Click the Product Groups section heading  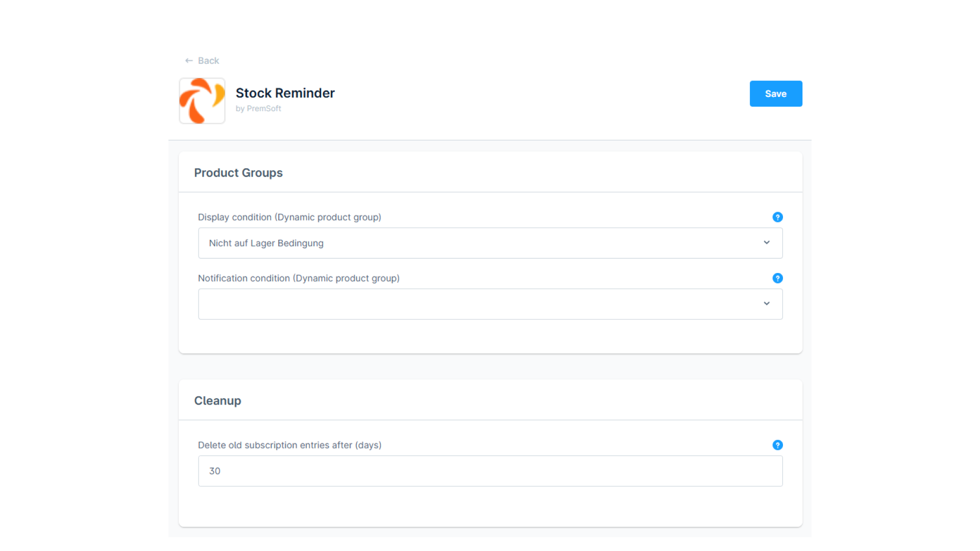[x=238, y=173]
